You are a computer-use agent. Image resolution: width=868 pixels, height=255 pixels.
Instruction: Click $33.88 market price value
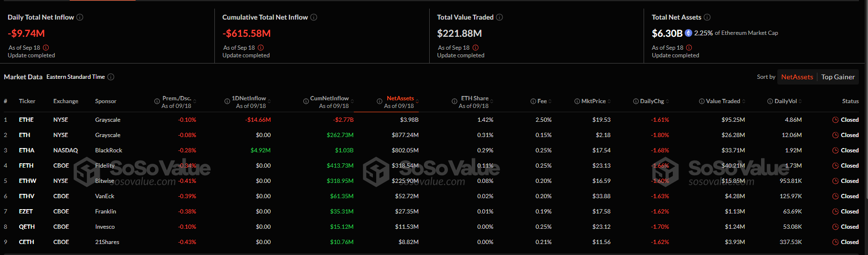602,196
